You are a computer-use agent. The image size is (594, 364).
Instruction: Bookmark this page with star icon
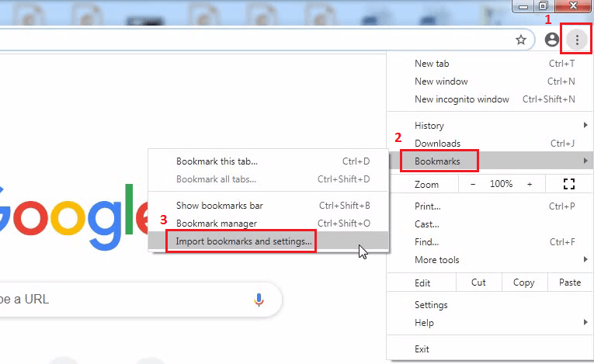[521, 40]
